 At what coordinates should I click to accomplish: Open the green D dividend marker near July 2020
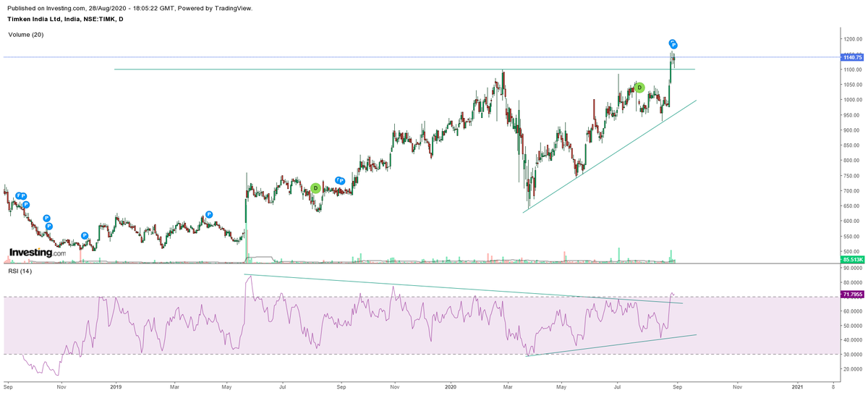click(639, 88)
